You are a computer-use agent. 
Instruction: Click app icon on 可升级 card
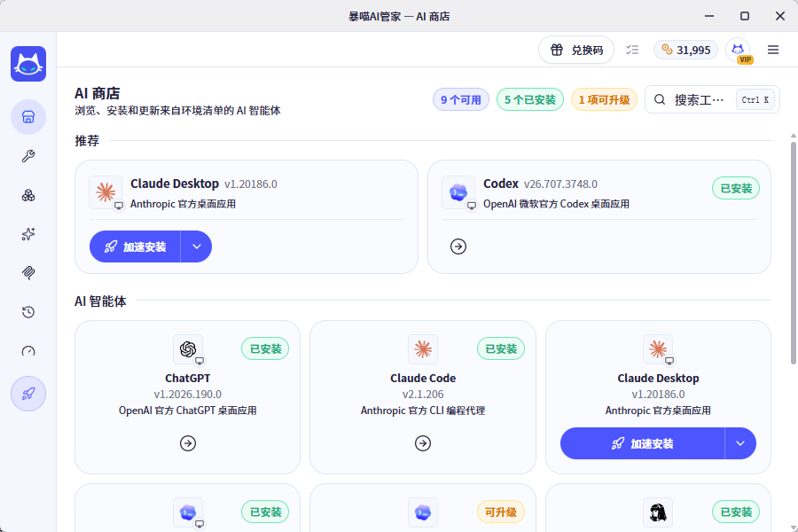pos(423,512)
